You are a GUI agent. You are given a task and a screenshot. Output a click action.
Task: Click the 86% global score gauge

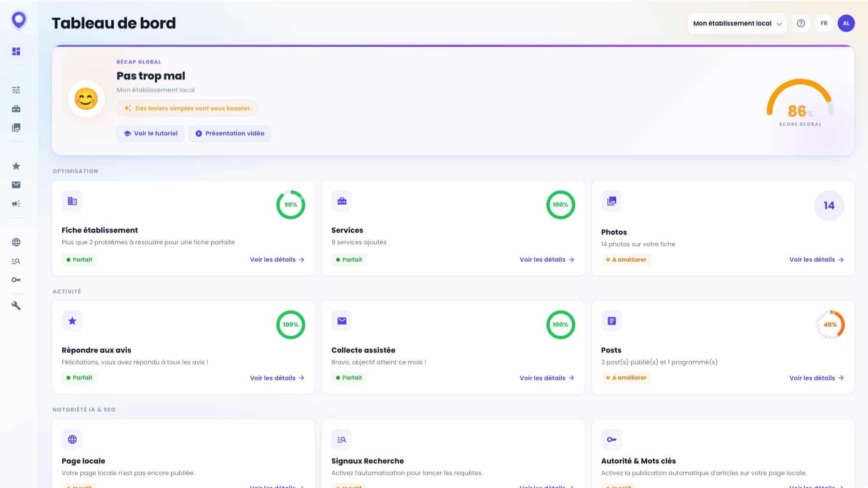point(800,102)
